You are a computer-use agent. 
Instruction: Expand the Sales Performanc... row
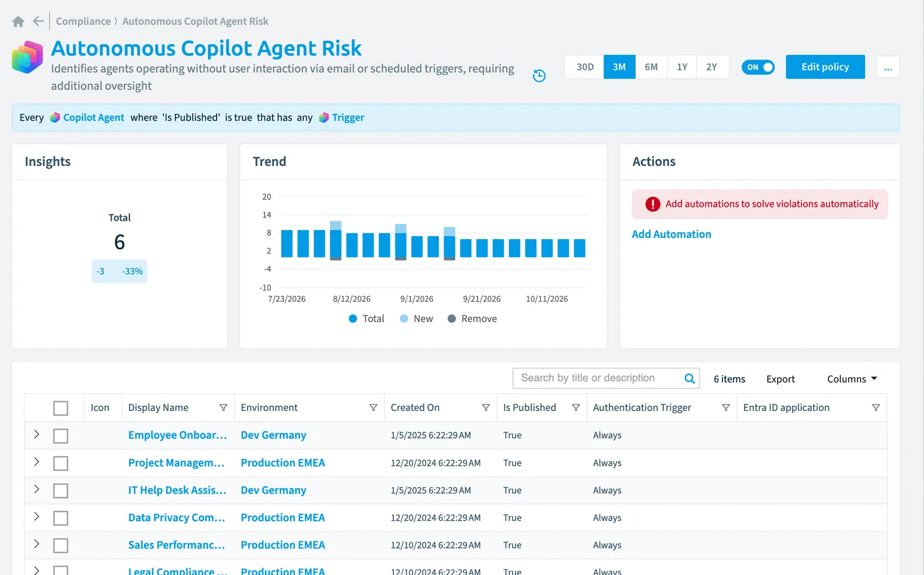click(x=36, y=544)
